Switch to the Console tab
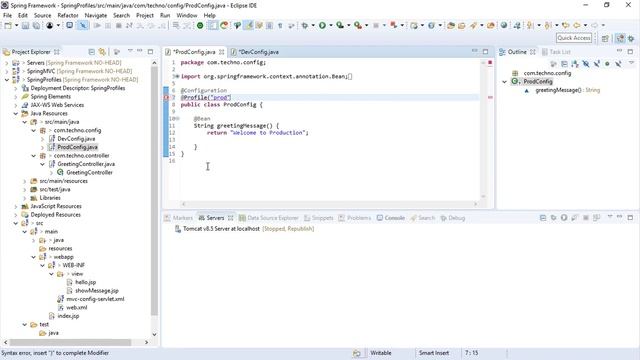640x360 pixels. pyautogui.click(x=391, y=218)
